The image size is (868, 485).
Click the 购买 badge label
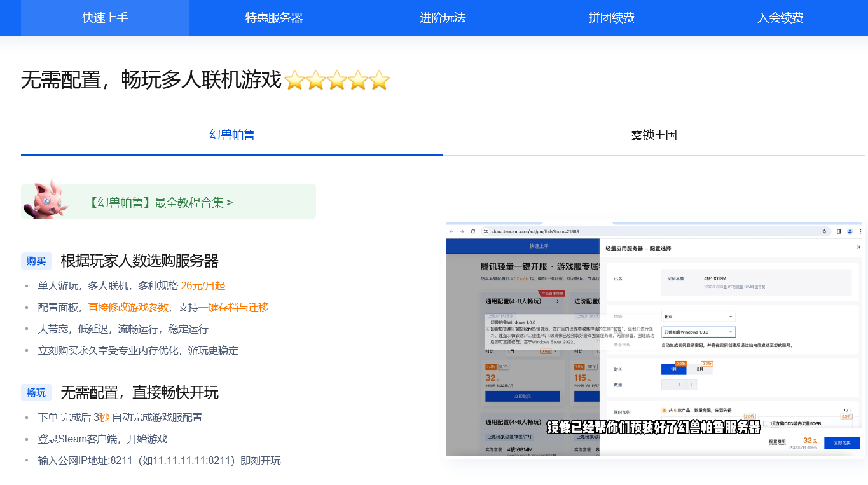(x=36, y=261)
